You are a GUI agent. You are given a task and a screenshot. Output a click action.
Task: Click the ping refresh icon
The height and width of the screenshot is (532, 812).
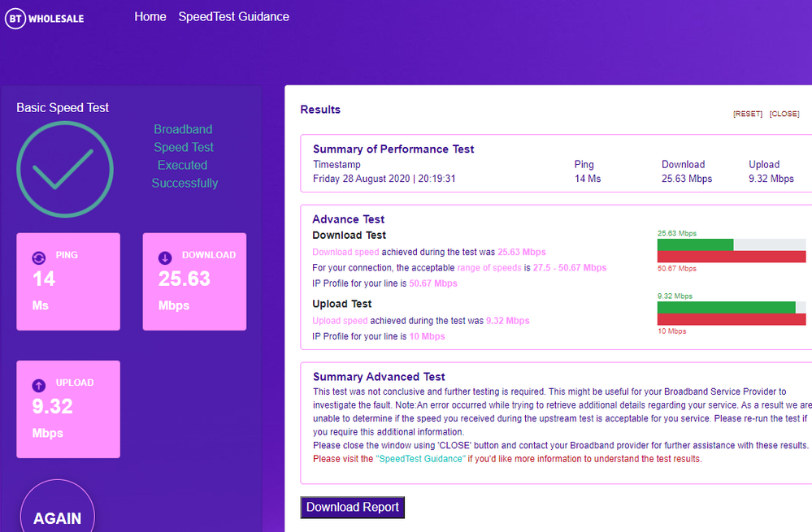(38, 258)
